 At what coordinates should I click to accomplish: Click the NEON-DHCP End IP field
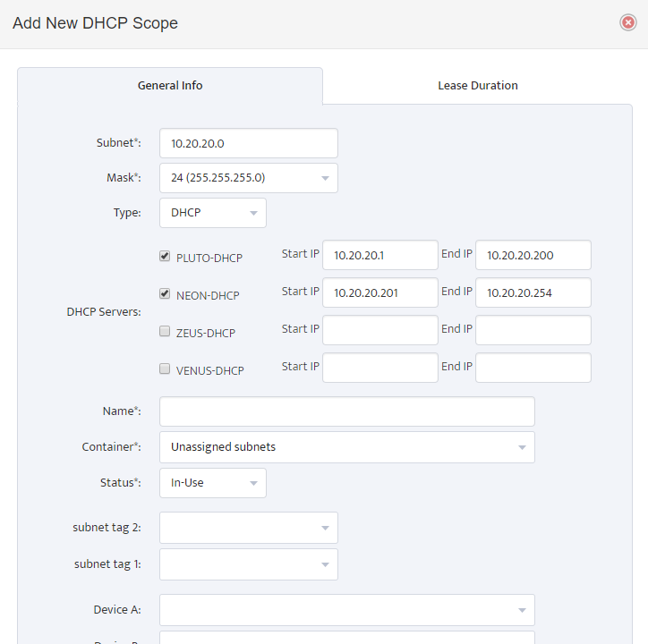pos(533,292)
